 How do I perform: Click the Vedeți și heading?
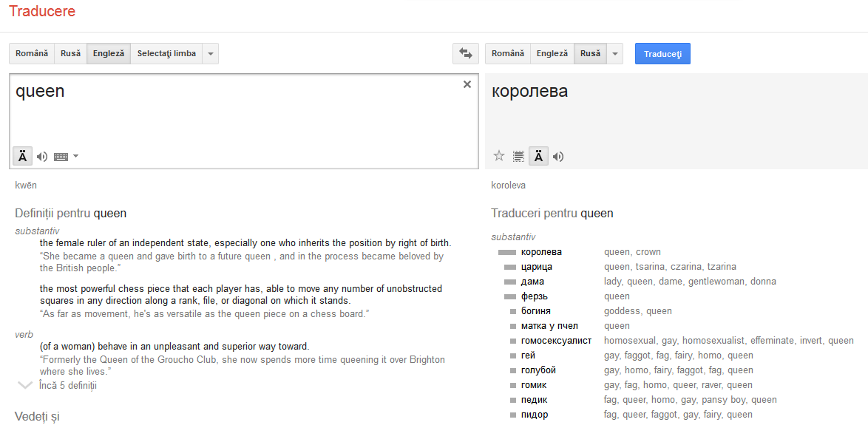click(x=37, y=416)
